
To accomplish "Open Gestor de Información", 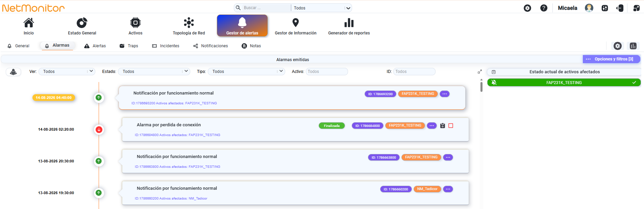I will pyautogui.click(x=296, y=26).
